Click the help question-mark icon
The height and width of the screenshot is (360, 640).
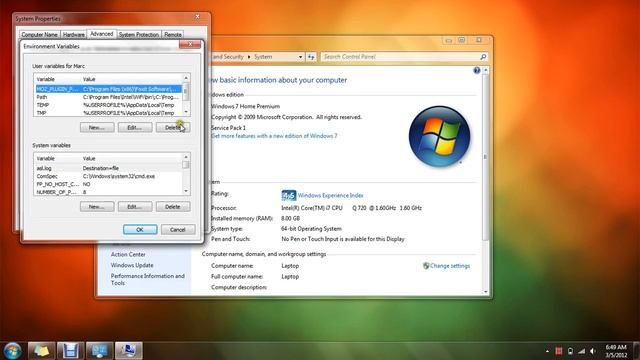click(x=476, y=71)
